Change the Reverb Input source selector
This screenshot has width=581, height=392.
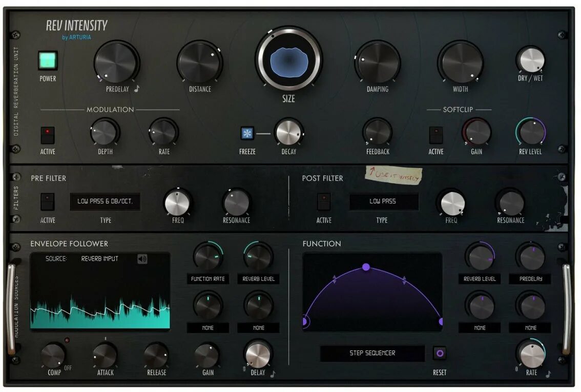pos(99,259)
